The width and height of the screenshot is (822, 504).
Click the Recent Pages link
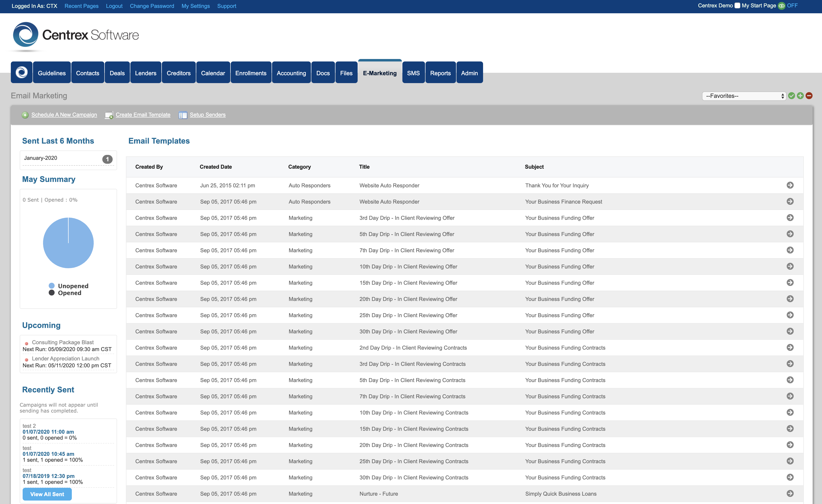[x=81, y=6]
